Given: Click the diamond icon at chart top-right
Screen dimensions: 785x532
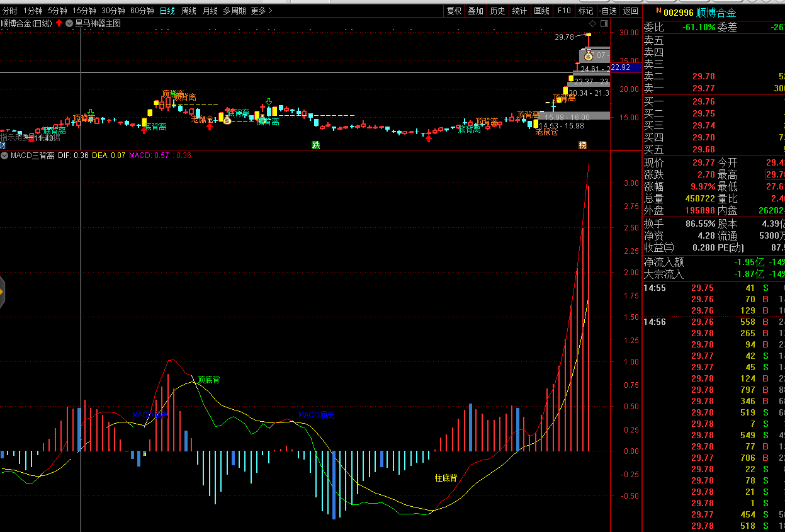Looking at the screenshot, I should point(592,24).
